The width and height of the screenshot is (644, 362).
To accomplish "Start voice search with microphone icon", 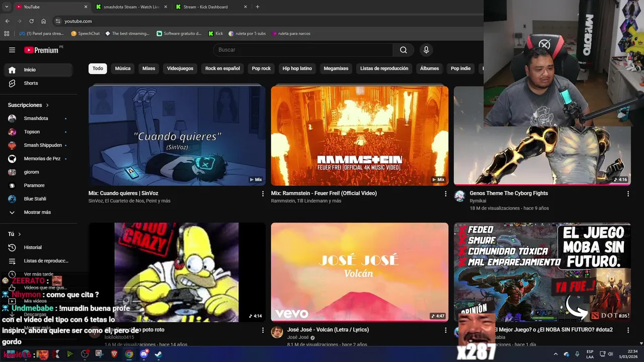I will [426, 50].
